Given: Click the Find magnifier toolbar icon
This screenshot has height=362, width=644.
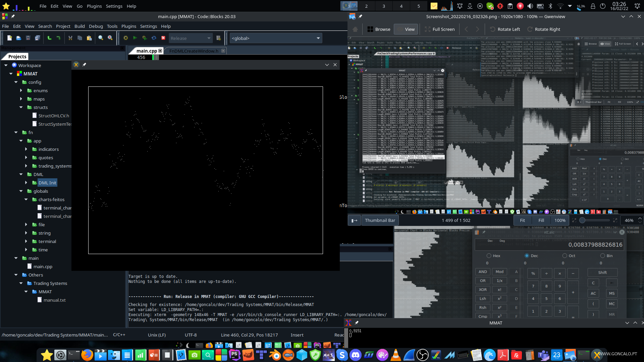Looking at the screenshot, I should pyautogui.click(x=101, y=38).
